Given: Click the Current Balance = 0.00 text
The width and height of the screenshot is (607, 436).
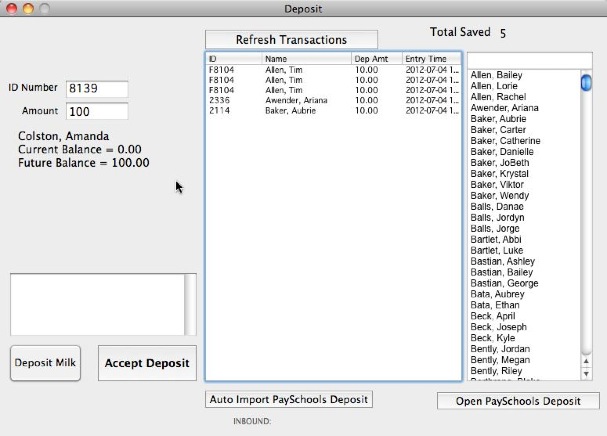Looking at the screenshot, I should click(80, 149).
